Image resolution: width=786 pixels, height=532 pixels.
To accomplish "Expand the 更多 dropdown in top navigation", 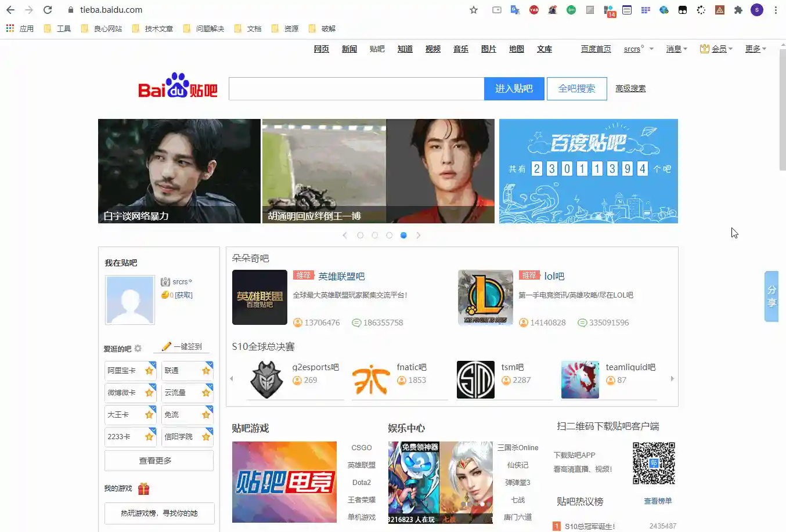I will [x=755, y=49].
